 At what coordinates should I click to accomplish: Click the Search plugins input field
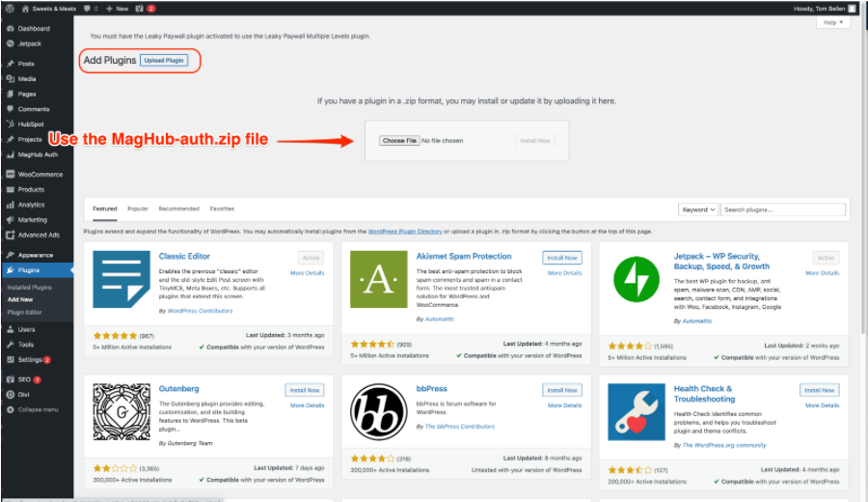click(x=783, y=209)
